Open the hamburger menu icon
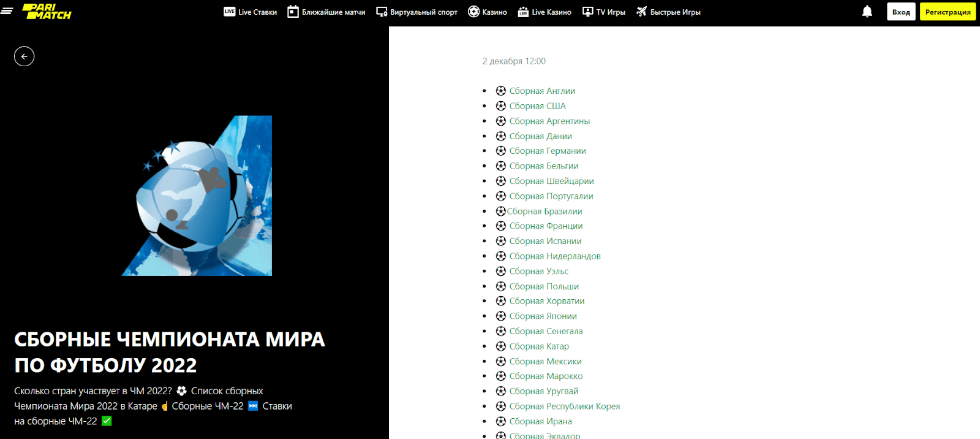 [x=7, y=11]
